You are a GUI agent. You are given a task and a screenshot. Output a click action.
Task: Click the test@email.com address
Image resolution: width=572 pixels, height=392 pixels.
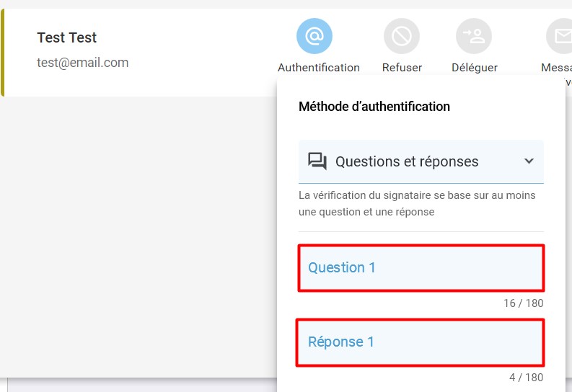point(82,63)
